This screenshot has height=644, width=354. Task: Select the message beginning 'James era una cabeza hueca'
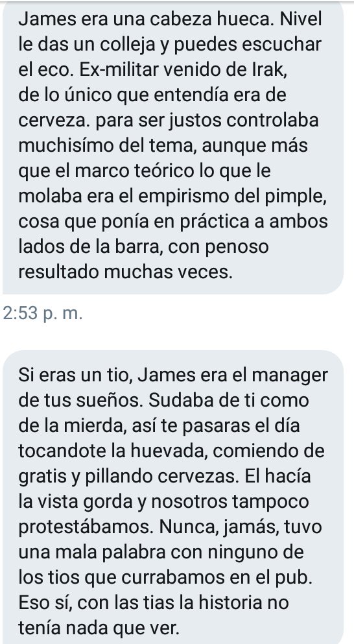(173, 147)
